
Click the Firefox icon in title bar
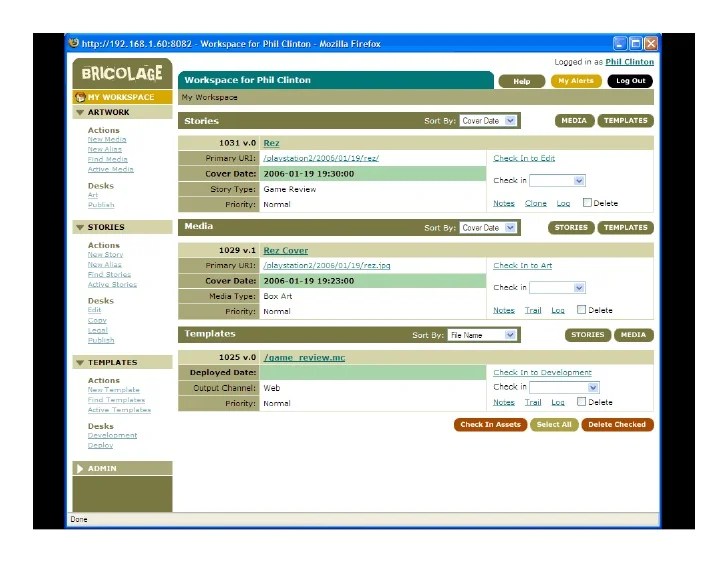74,43
